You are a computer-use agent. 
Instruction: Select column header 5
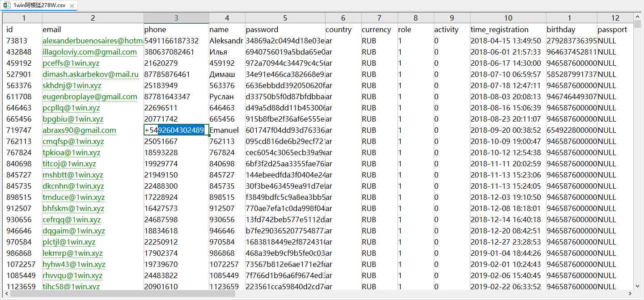285,18
